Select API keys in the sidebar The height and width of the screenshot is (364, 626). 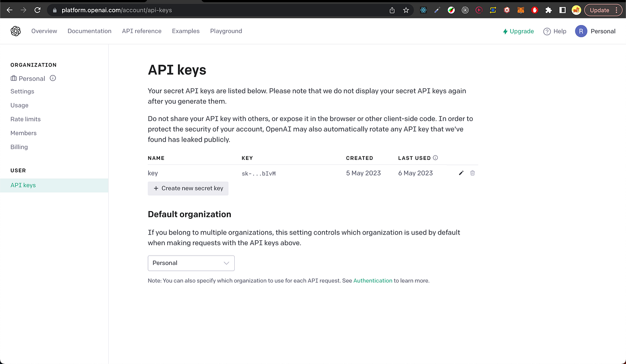coord(54,185)
